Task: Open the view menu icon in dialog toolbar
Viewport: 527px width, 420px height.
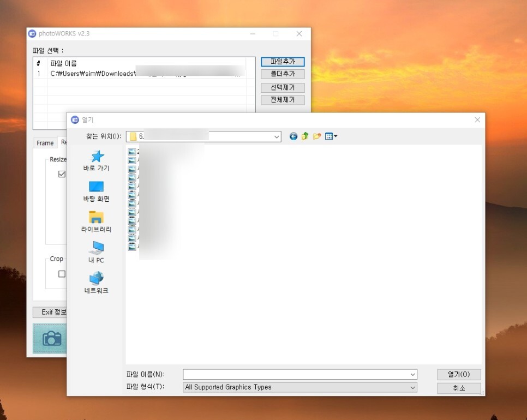Action: [331, 136]
